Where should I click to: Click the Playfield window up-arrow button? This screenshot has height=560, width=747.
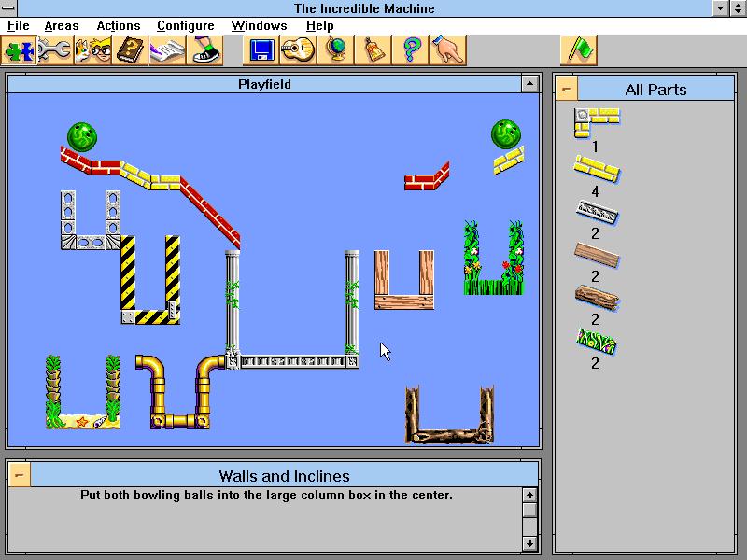coord(529,84)
